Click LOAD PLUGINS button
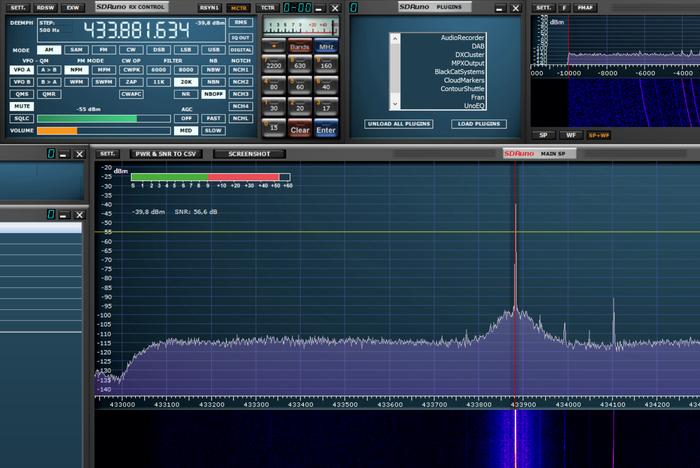Image resolution: width=700 pixels, height=468 pixels. pyautogui.click(x=479, y=124)
